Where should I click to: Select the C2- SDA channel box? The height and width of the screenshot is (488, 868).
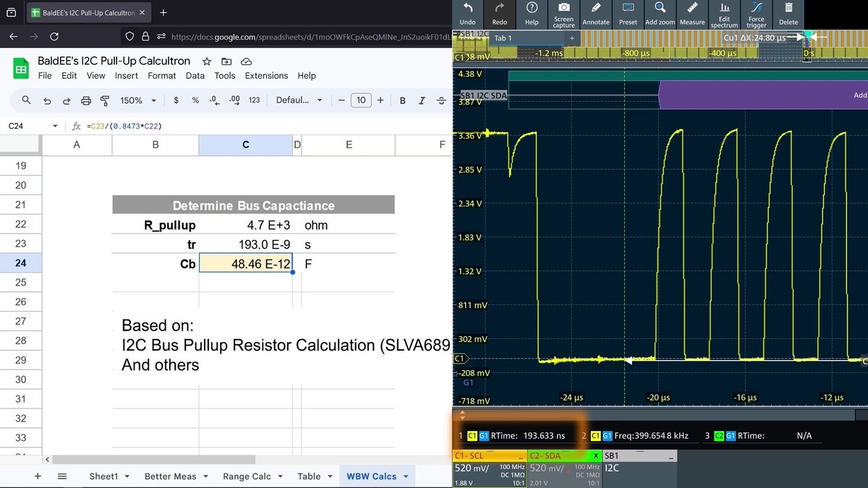(564, 468)
